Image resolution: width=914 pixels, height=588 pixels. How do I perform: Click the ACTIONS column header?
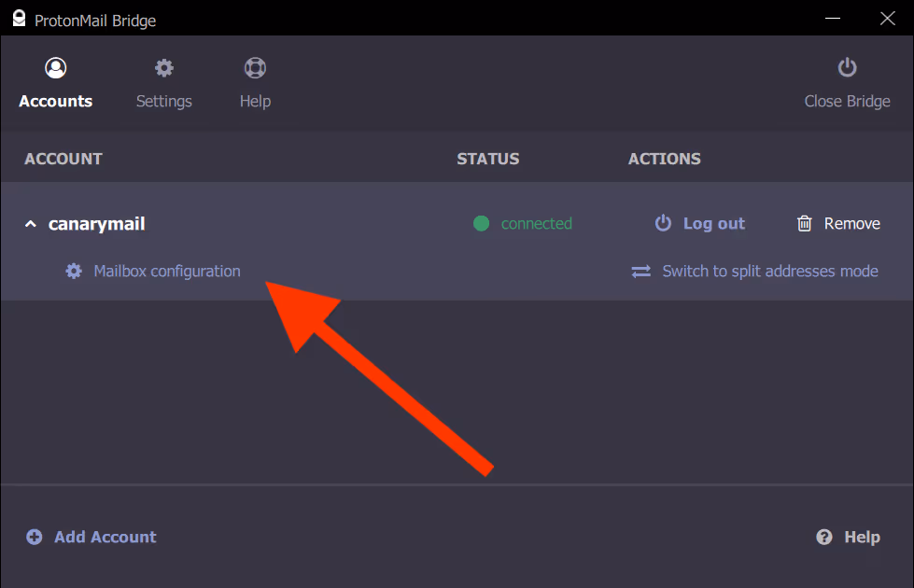pyautogui.click(x=664, y=159)
